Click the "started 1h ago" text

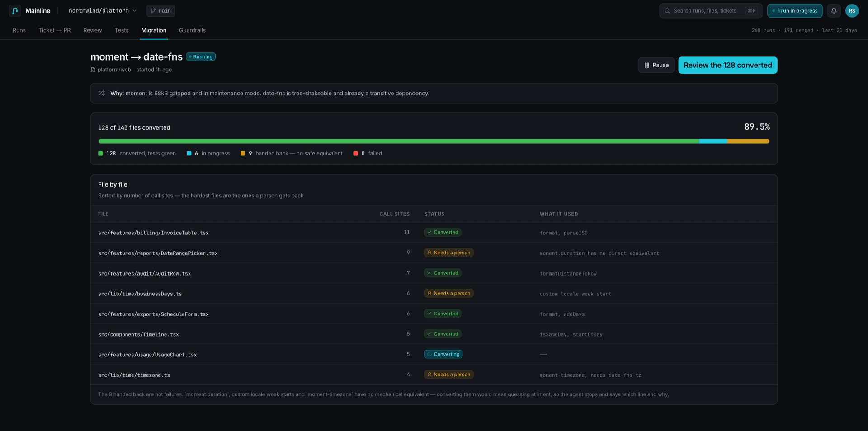(154, 70)
